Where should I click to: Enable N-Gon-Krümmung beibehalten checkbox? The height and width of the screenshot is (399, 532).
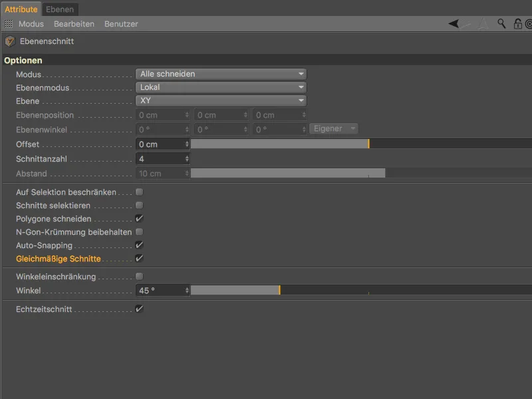(x=139, y=231)
